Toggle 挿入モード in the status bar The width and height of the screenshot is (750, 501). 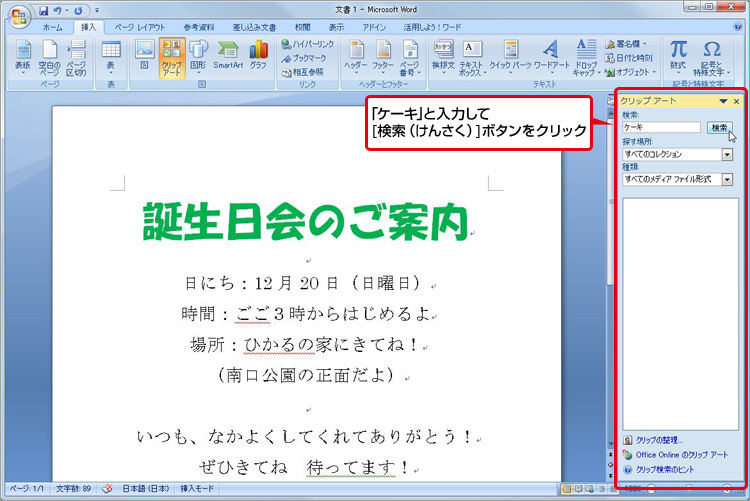tap(197, 489)
